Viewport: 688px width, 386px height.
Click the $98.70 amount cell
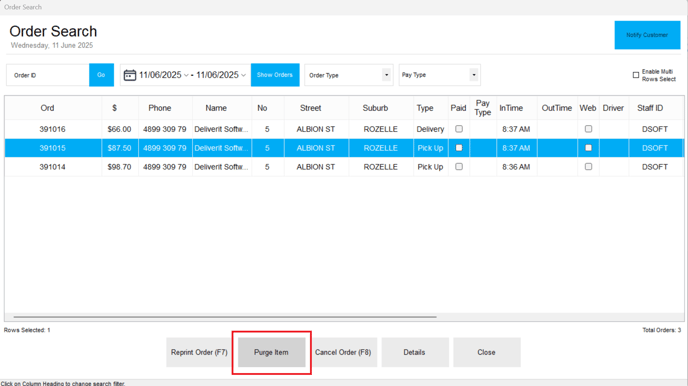pyautogui.click(x=119, y=167)
